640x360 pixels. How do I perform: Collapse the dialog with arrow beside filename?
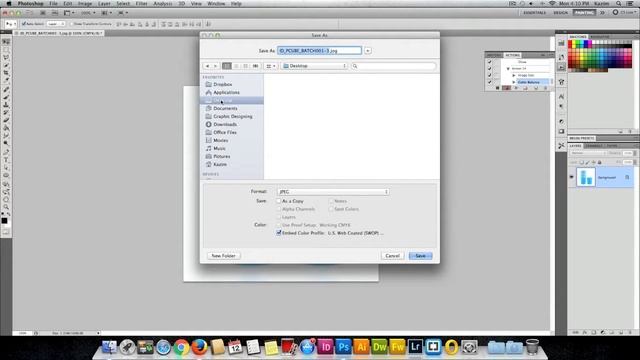pos(368,51)
